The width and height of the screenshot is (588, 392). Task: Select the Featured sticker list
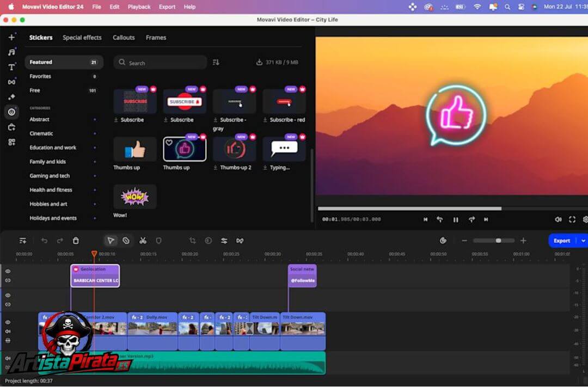coord(64,62)
